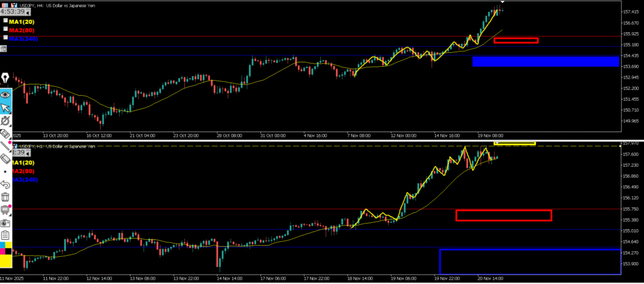Click the chart icon left of USDJPY H1
Screen dimensions: 644x284
pos(15,146)
